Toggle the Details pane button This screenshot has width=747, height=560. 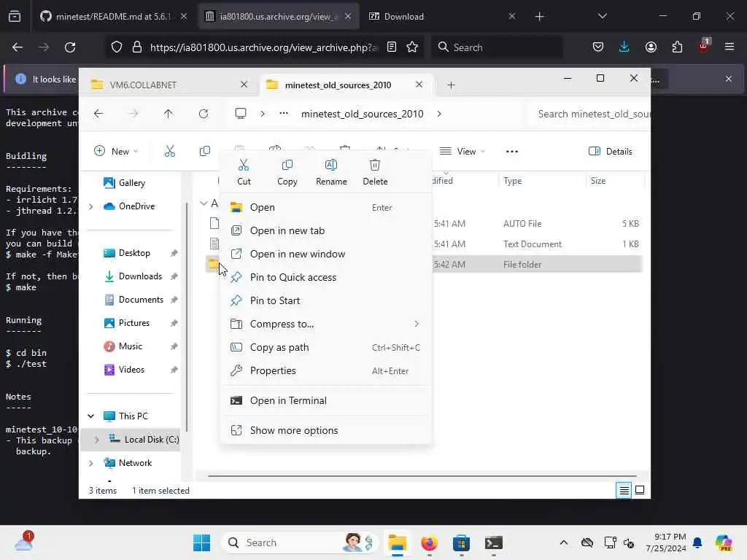(611, 152)
